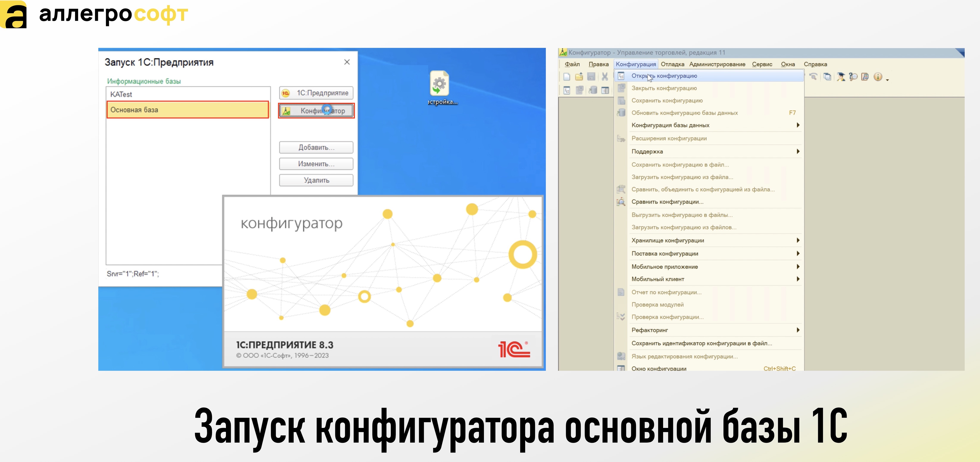The width and height of the screenshot is (980, 462).
Task: Click the Информационные базы heading link
Action: coord(144,81)
